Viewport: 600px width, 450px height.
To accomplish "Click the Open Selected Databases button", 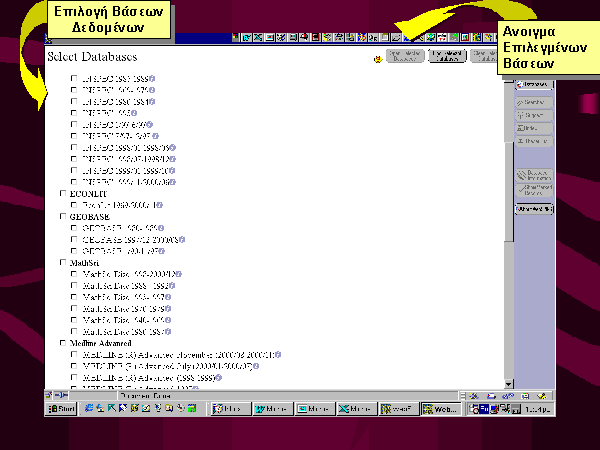I will click(x=447, y=57).
